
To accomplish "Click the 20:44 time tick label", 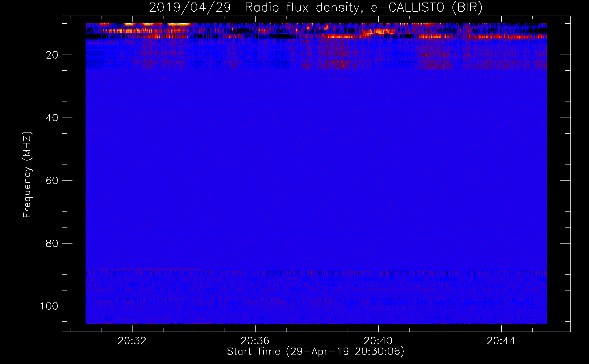I will [x=501, y=341].
